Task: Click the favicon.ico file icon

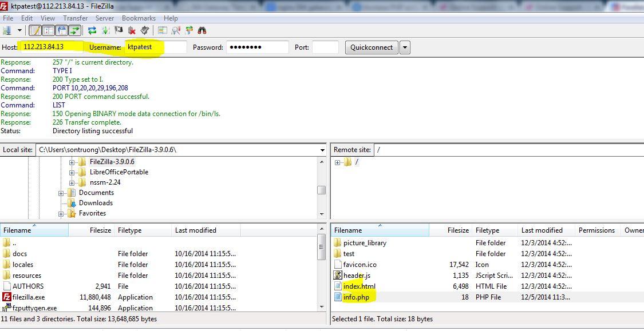Action: [x=338, y=265]
